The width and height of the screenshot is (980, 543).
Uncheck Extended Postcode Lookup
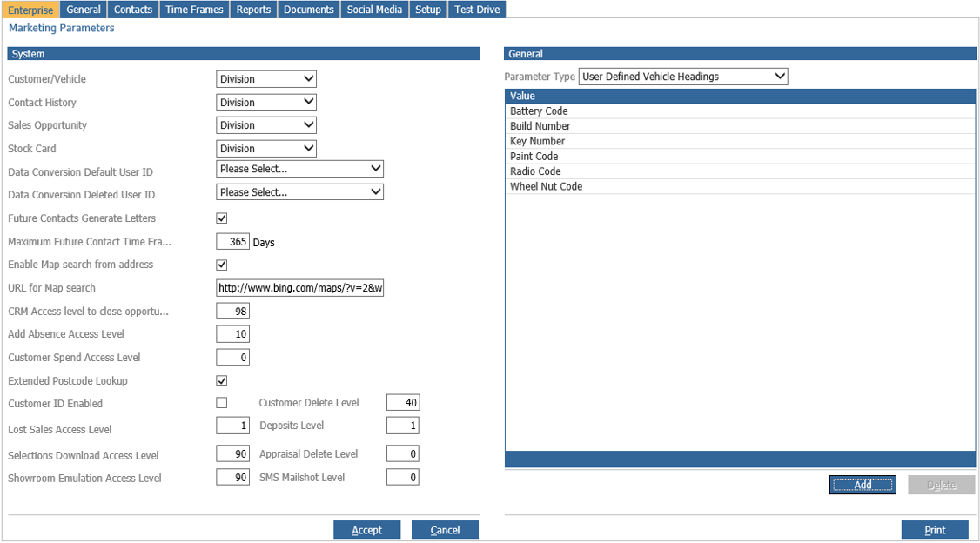pyautogui.click(x=221, y=380)
